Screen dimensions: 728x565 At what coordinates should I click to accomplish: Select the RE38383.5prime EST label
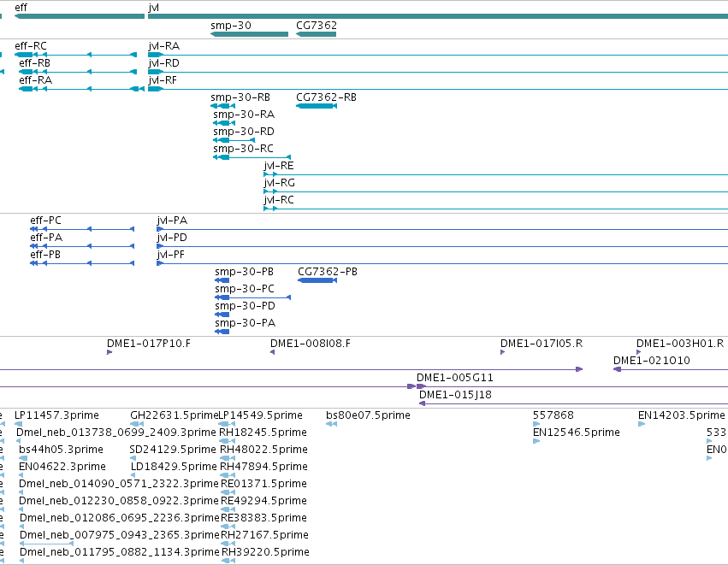coord(264,519)
